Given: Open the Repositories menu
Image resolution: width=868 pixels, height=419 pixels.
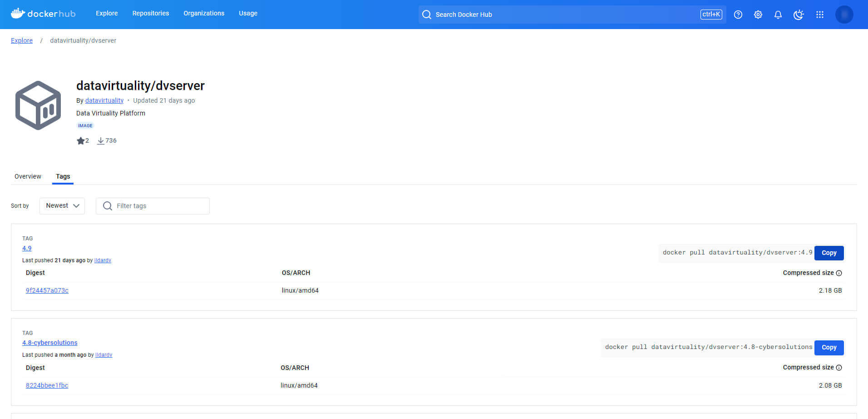Looking at the screenshot, I should 151,14.
